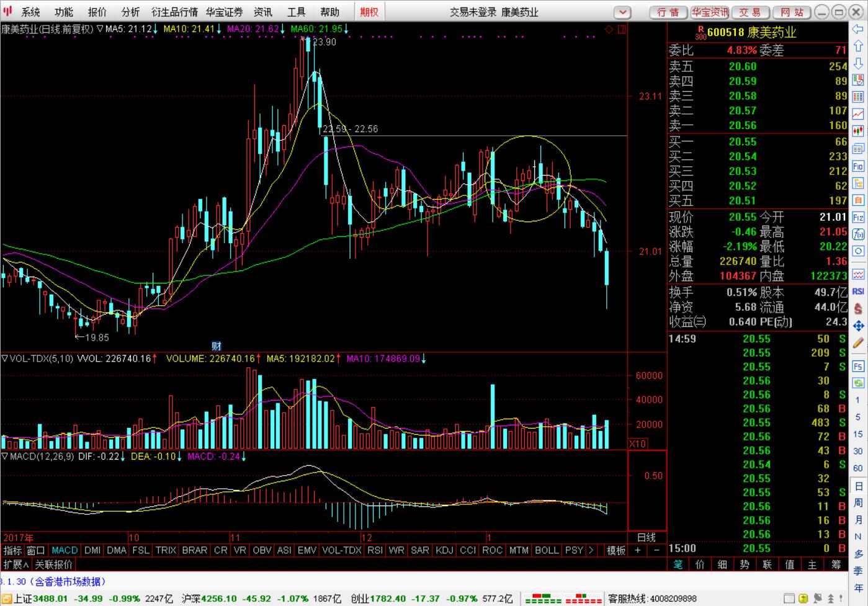868x606 pixels.
Task: Open the 报价 menu
Action: point(97,12)
